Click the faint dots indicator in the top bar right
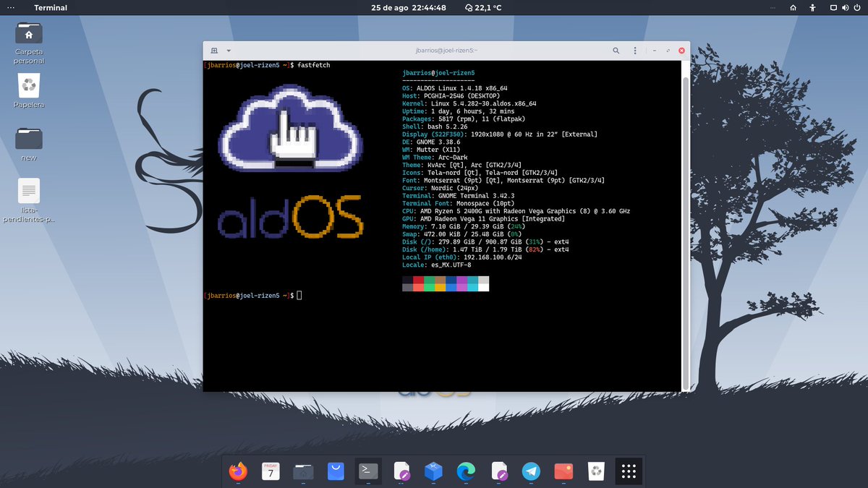 (x=773, y=8)
